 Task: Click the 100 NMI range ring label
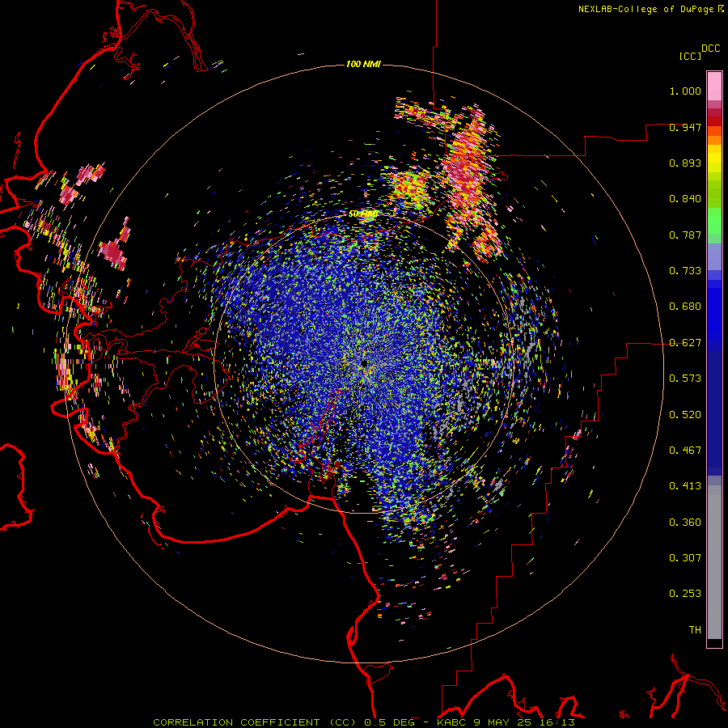[x=363, y=64]
